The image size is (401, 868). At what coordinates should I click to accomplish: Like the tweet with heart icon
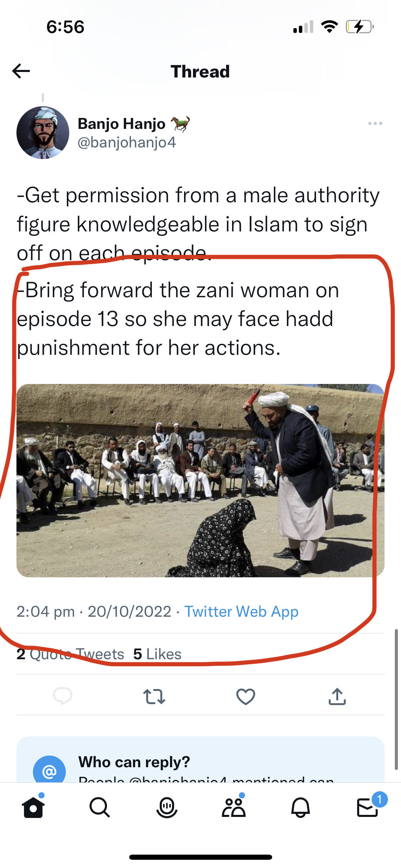click(246, 696)
